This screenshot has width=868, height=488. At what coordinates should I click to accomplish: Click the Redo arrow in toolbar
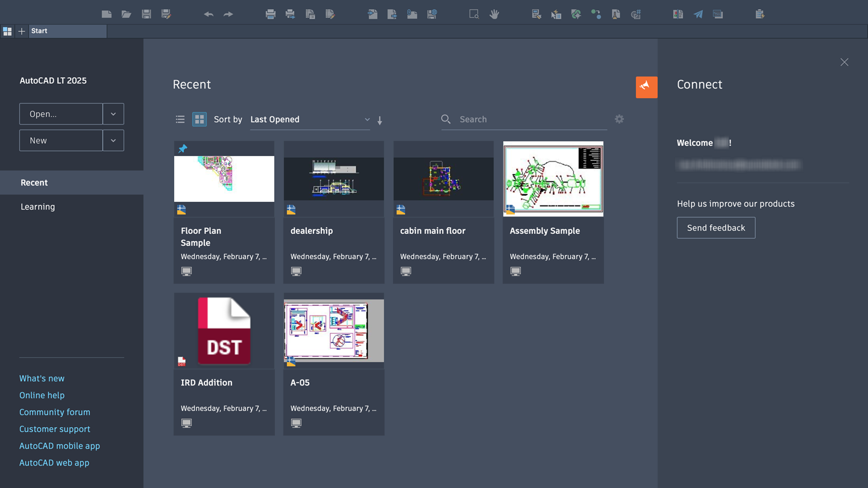click(x=228, y=14)
